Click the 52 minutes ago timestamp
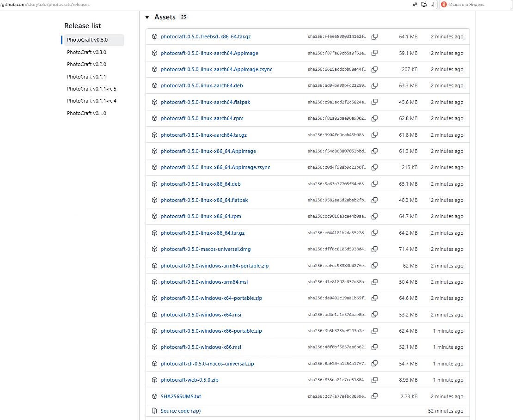This screenshot has width=513, height=420. coord(446,411)
